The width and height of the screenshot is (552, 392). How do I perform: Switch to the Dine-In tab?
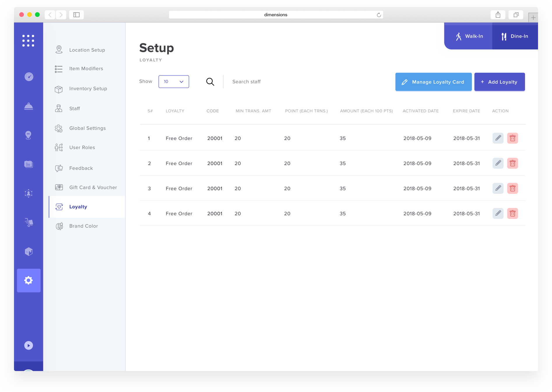(x=515, y=36)
